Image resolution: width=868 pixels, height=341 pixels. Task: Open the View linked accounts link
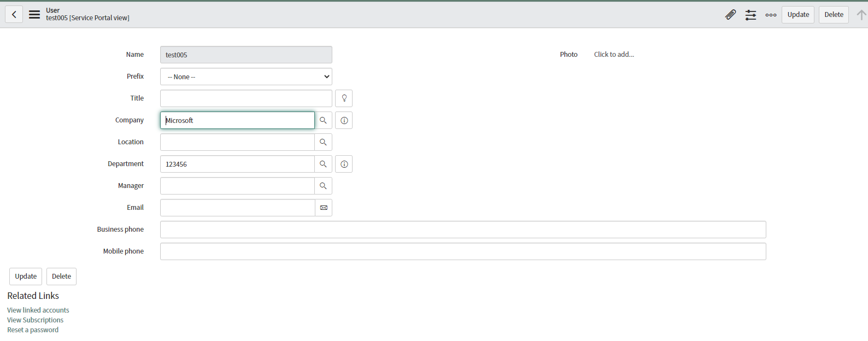coord(38,310)
